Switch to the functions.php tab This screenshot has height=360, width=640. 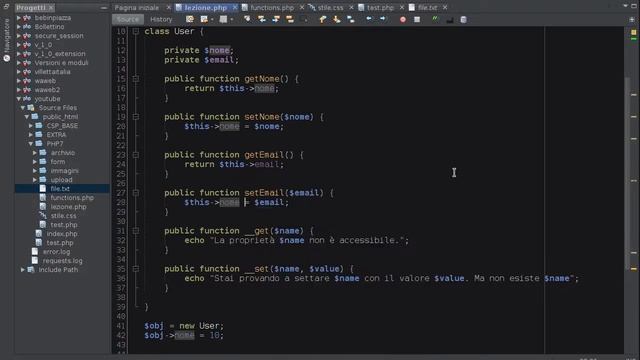[272, 7]
